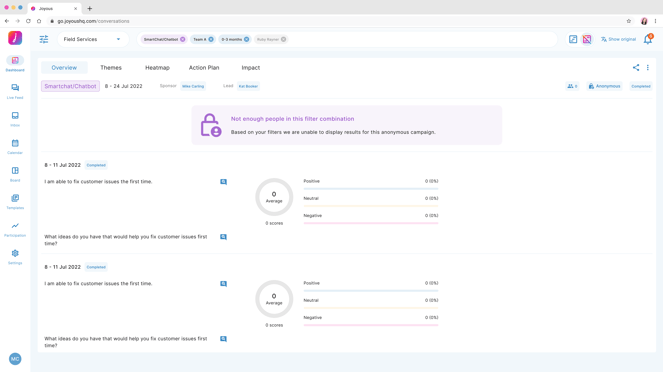Image resolution: width=663 pixels, height=372 pixels.
Task: Remove the Team A filter chip
Action: [211, 39]
